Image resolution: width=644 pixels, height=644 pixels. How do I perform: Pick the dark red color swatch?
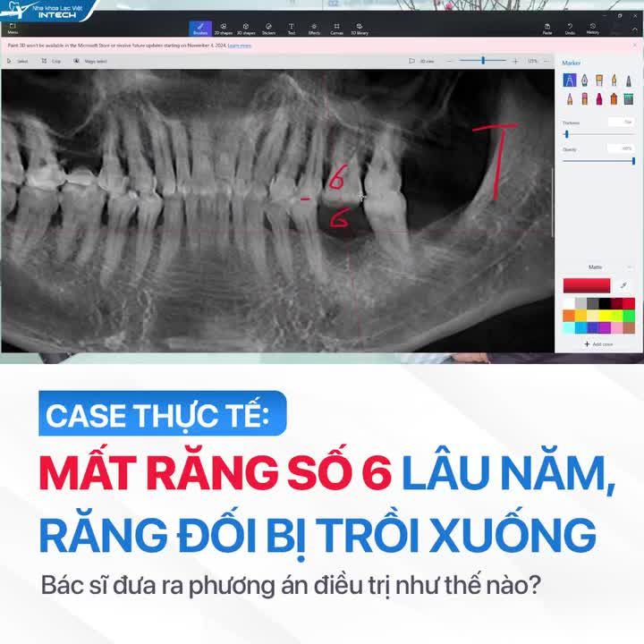(x=616, y=303)
